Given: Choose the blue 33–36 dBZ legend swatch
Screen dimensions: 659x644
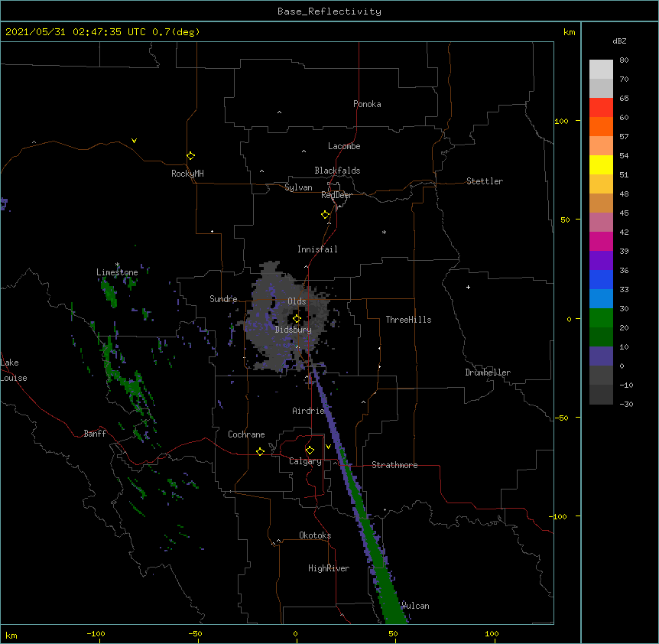Looking at the screenshot, I should tap(601, 279).
